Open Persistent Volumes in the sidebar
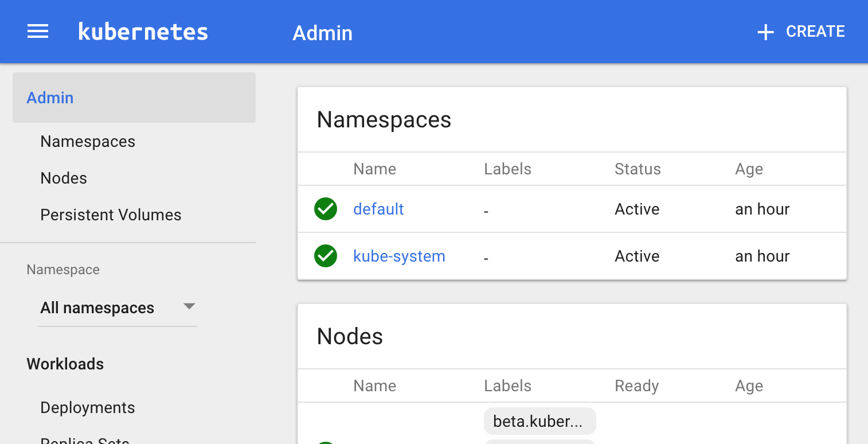 pyautogui.click(x=111, y=215)
